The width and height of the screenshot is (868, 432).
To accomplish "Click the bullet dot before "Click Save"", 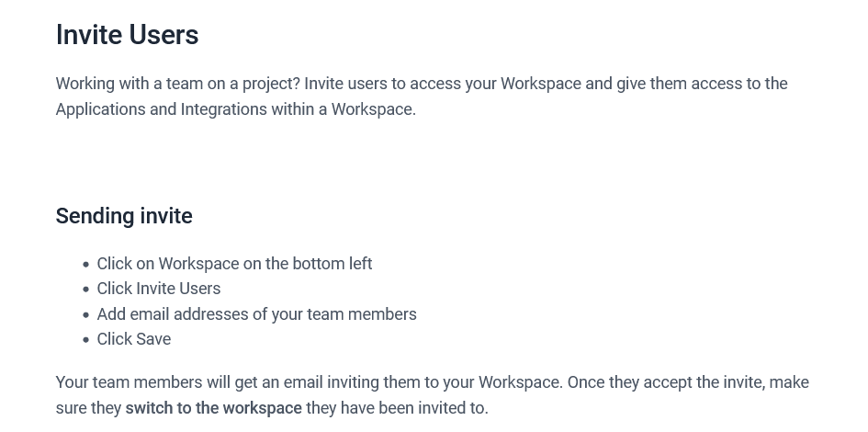I will (x=86, y=340).
